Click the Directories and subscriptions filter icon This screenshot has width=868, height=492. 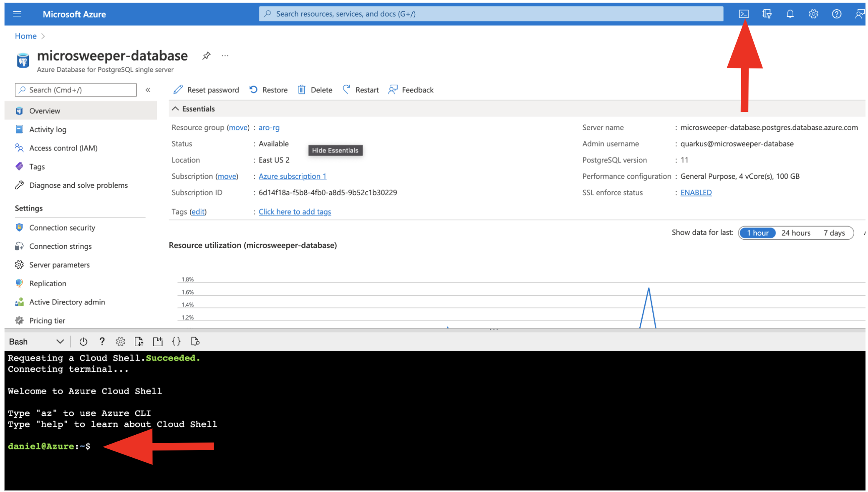click(766, 14)
